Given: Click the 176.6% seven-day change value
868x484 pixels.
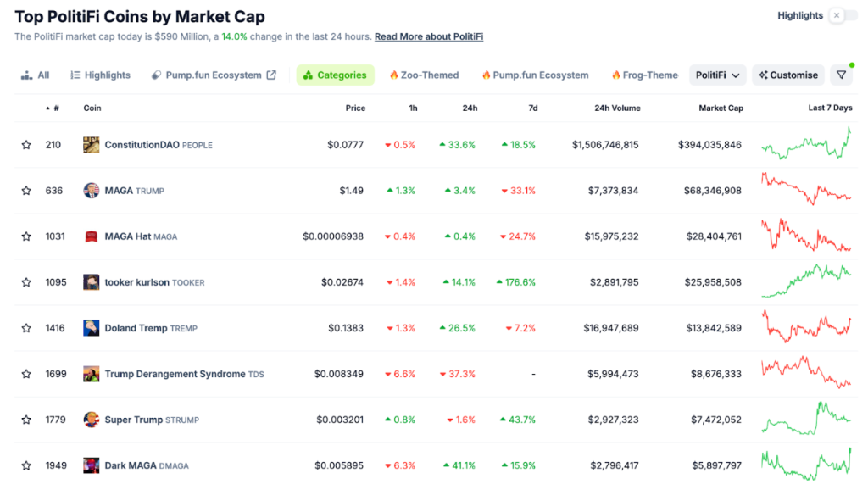Looking at the screenshot, I should click(x=516, y=282).
